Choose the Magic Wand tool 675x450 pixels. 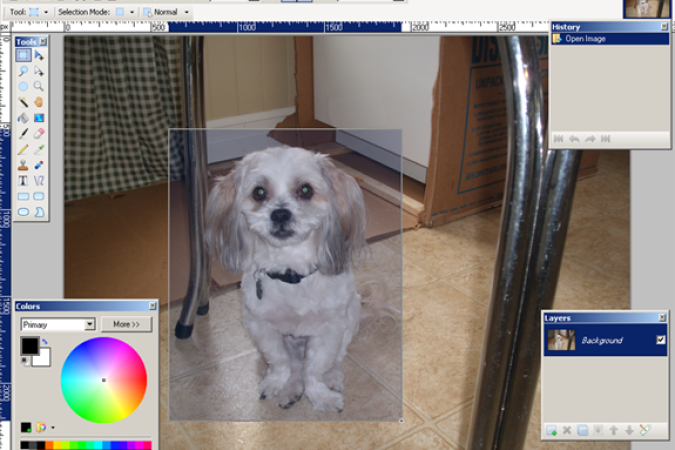23,102
